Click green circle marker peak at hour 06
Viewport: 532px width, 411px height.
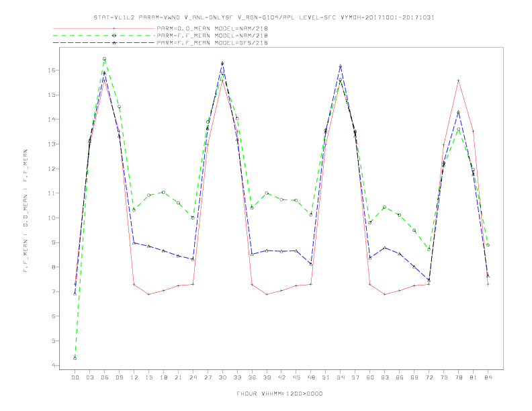[105, 59]
